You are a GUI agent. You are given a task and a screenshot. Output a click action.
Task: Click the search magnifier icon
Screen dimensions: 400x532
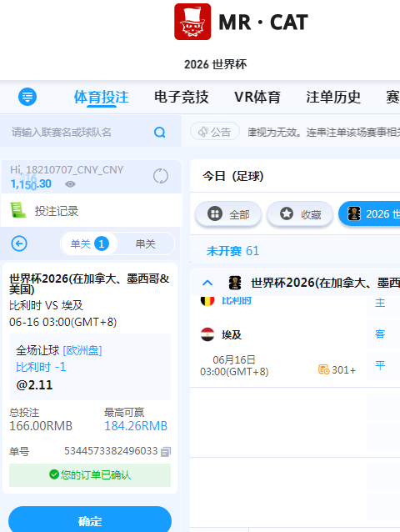point(160,132)
